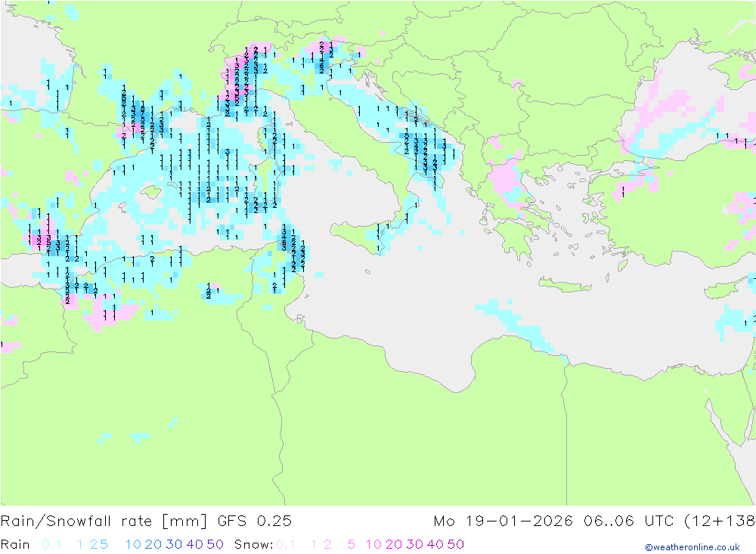Screen dimensions: 756x554
Task: Click the Snow 20 legend value
Action: click(394, 544)
